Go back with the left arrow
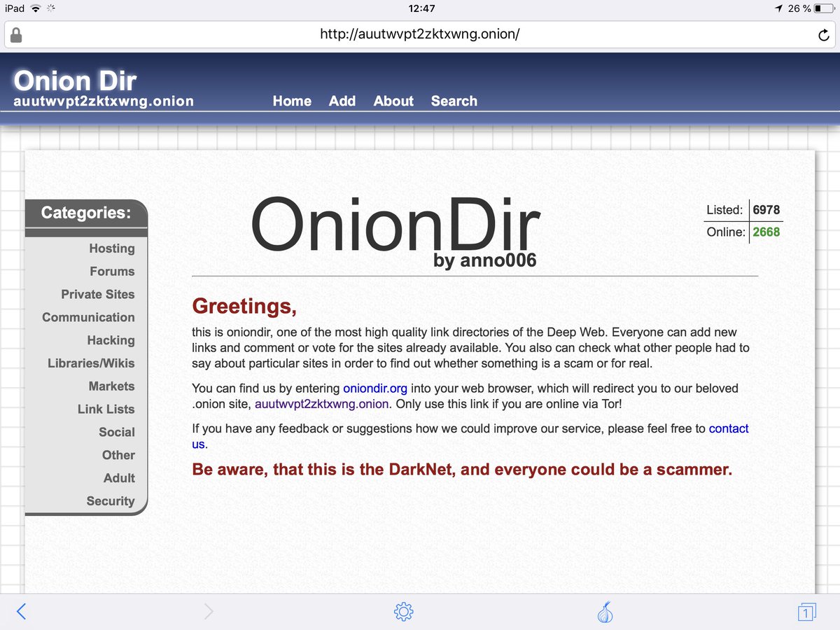840x630 pixels. click(20, 612)
